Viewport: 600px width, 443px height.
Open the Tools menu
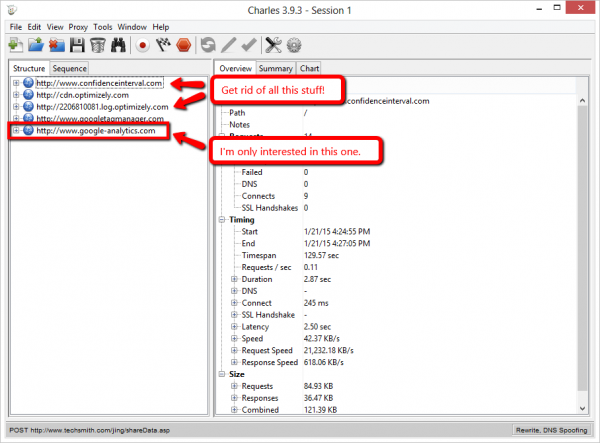tap(103, 27)
